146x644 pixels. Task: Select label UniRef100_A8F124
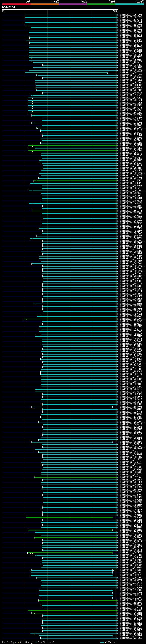[131, 201]
